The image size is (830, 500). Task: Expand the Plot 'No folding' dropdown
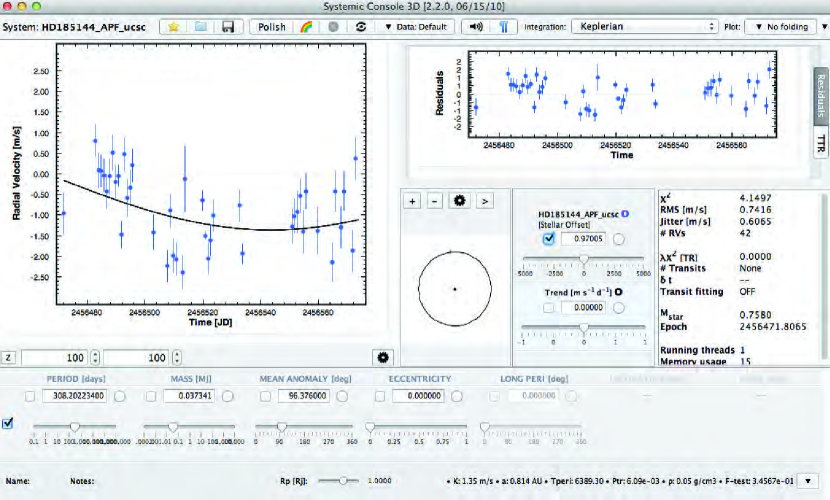(782, 27)
